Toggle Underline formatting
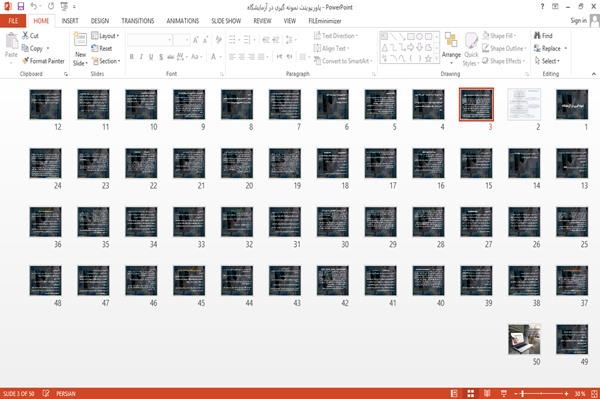The height and width of the screenshot is (399, 600). pyautogui.click(x=151, y=57)
